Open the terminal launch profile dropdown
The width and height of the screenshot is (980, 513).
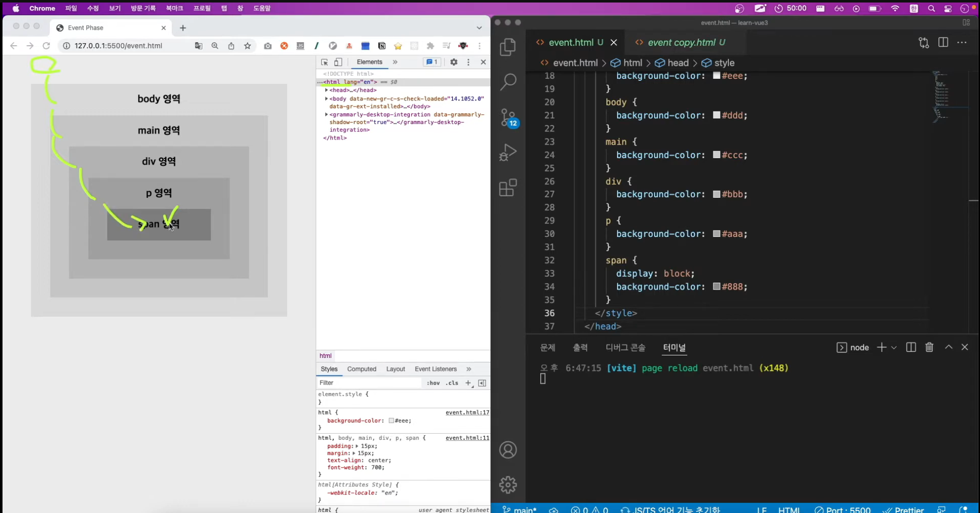[894, 347]
